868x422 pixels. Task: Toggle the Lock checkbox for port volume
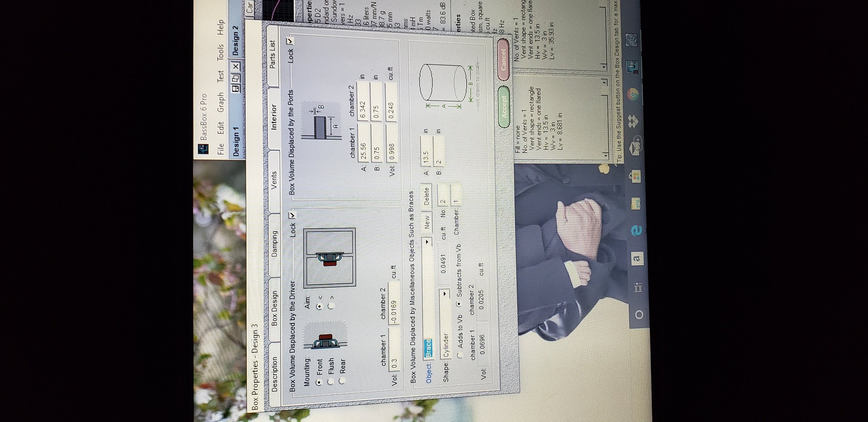[x=290, y=41]
